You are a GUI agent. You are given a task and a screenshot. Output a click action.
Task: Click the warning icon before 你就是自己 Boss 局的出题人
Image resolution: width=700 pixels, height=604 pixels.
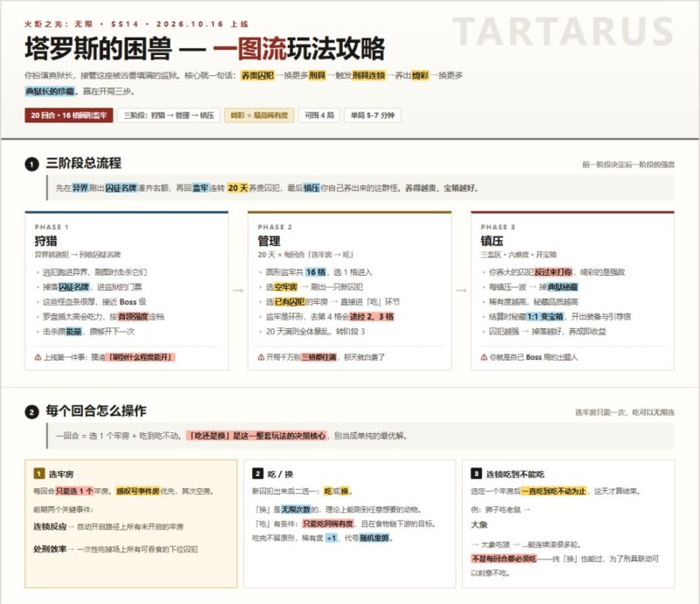tap(484, 357)
